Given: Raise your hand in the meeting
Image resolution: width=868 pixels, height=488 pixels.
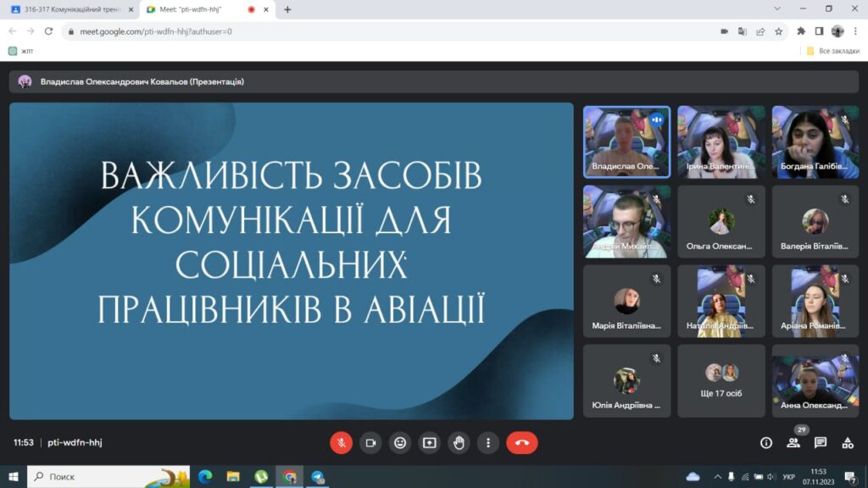Looking at the screenshot, I should [459, 442].
